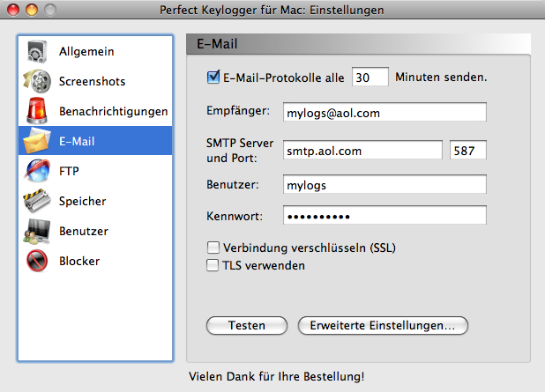The width and height of the screenshot is (545, 392).
Task: Click the Kennwort password field
Action: (x=384, y=215)
